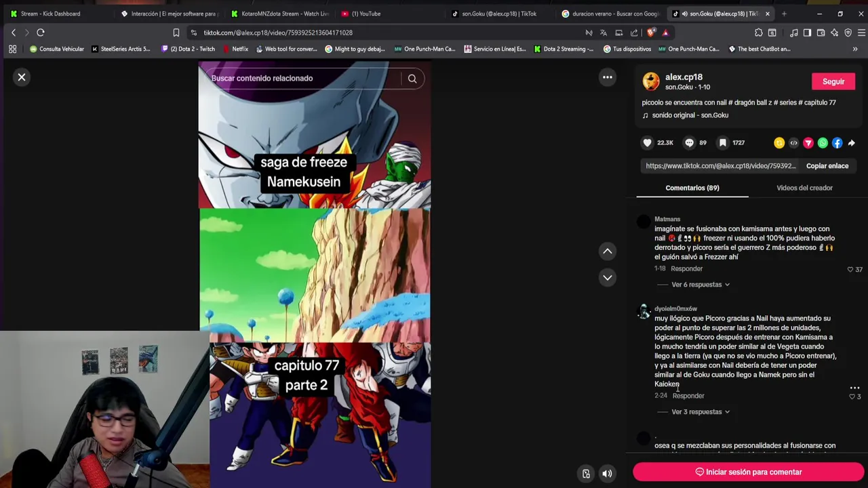This screenshot has width=868, height=488.
Task: Open comments via the speech bubble icon
Action: [689, 143]
